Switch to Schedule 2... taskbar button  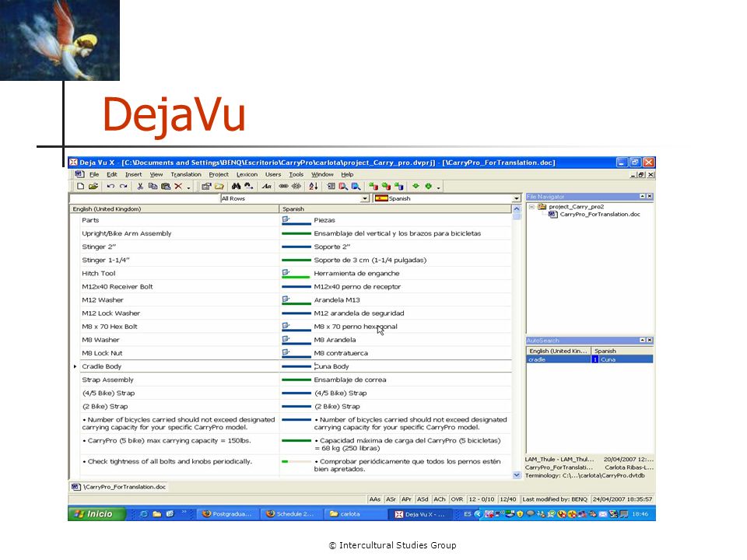(x=292, y=514)
